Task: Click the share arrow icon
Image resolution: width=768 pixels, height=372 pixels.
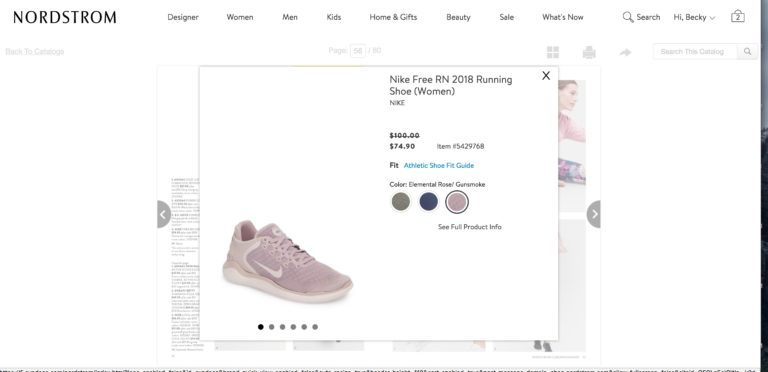Action: tap(625, 52)
